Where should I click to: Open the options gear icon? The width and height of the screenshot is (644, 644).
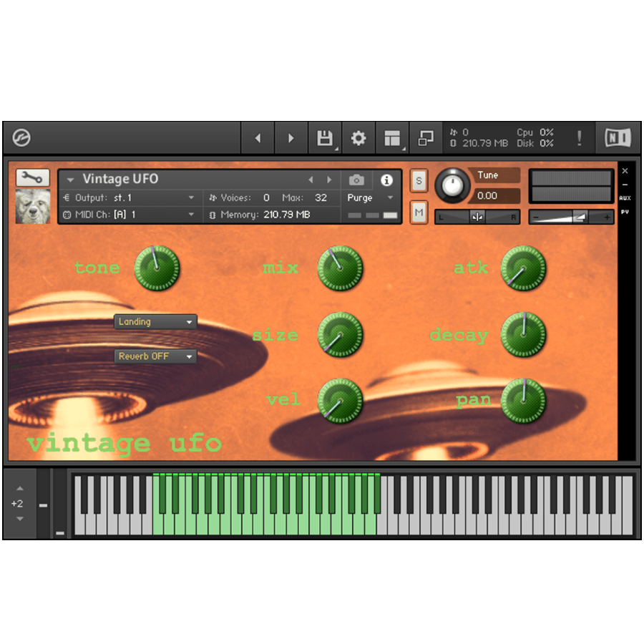click(358, 138)
